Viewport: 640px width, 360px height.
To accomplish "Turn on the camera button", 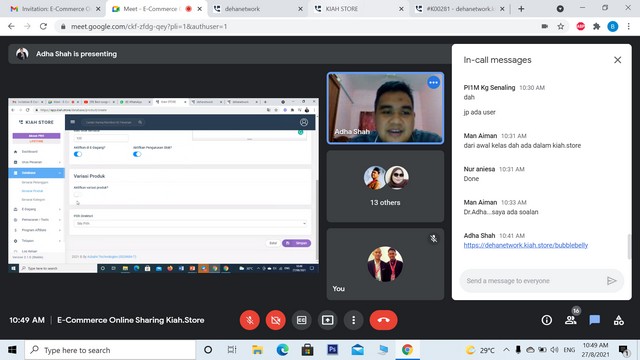I will [276, 320].
